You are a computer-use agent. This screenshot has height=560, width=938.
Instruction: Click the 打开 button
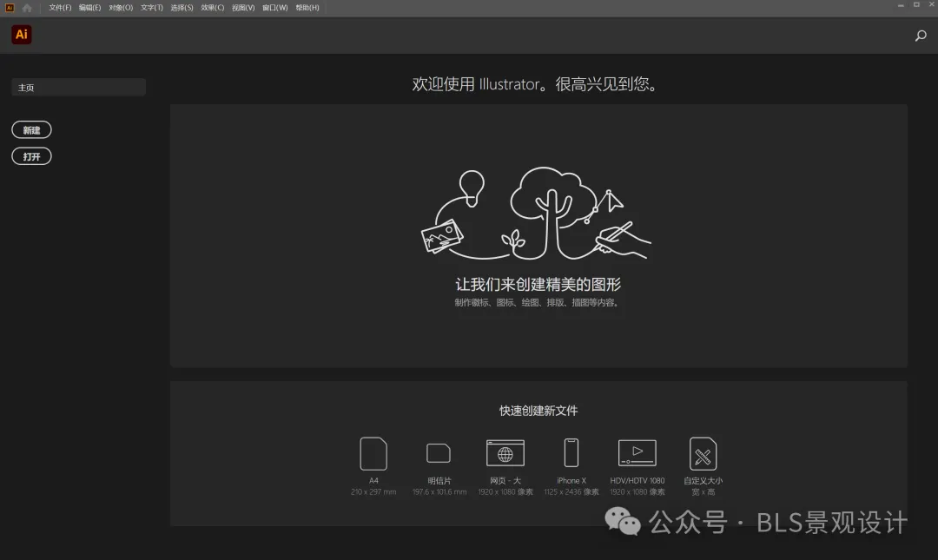(x=32, y=156)
